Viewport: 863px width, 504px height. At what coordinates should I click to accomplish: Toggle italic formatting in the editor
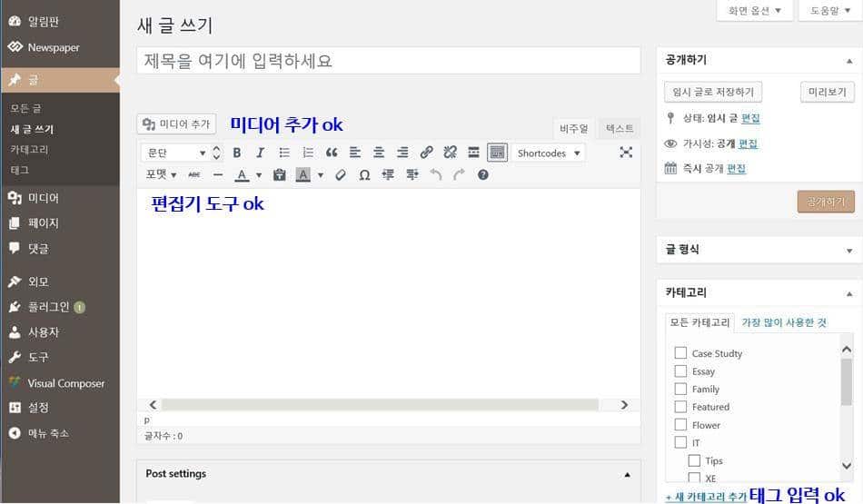pos(261,153)
